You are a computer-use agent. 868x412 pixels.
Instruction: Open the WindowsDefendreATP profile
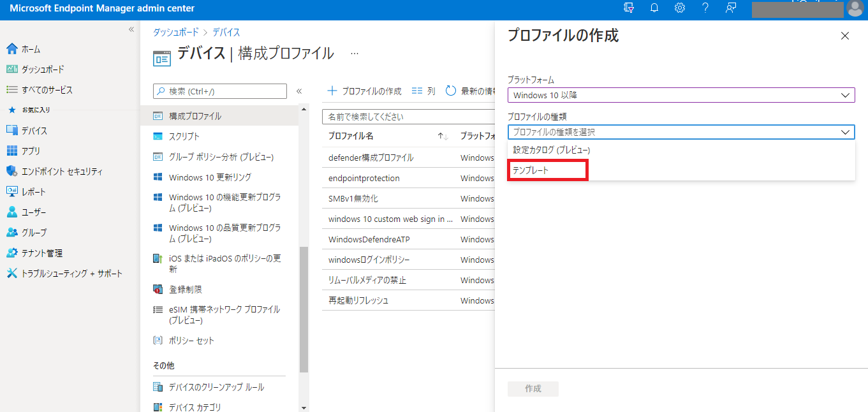(x=369, y=239)
